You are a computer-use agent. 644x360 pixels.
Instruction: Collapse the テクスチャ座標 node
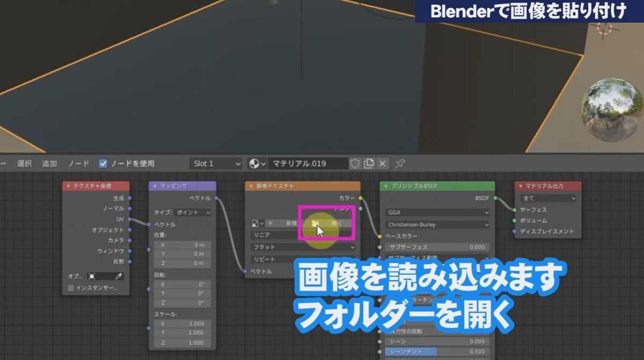pyautogui.click(x=68, y=186)
